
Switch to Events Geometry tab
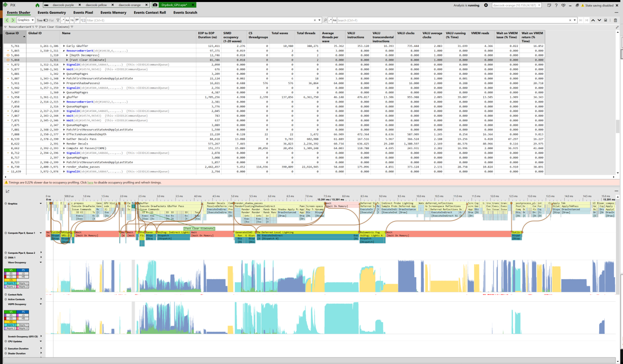[x=52, y=13]
